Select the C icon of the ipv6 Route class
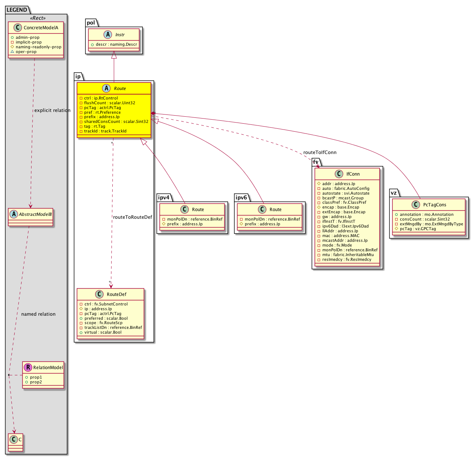 262,209
